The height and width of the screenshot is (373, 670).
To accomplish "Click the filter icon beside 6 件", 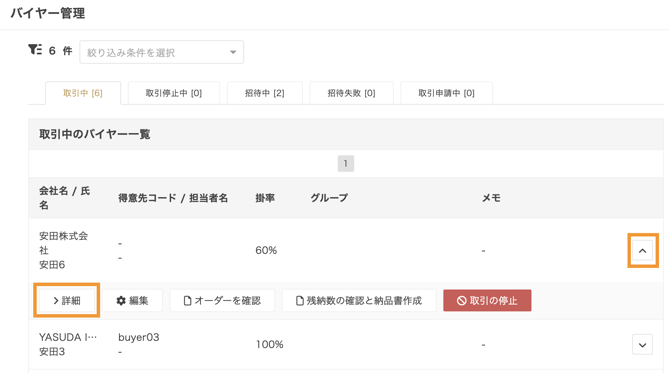I will (x=35, y=50).
